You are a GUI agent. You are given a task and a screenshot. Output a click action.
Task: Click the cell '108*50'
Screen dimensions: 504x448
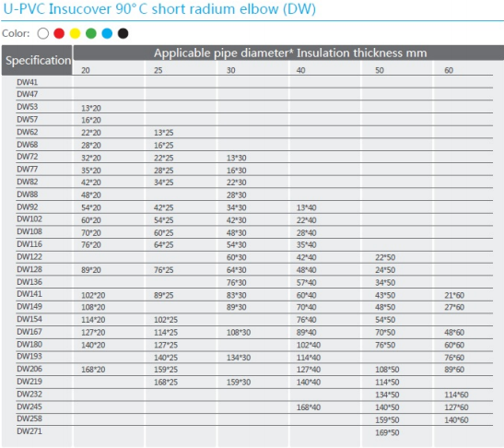tap(387, 370)
